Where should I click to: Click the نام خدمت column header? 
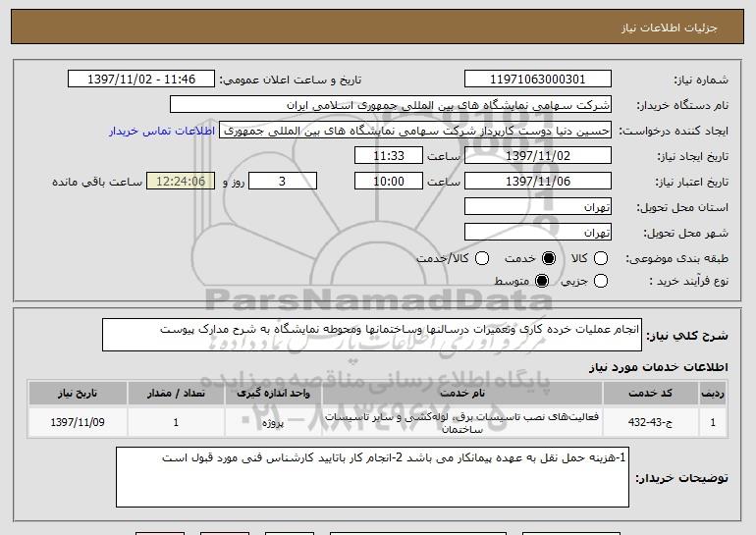click(462, 394)
